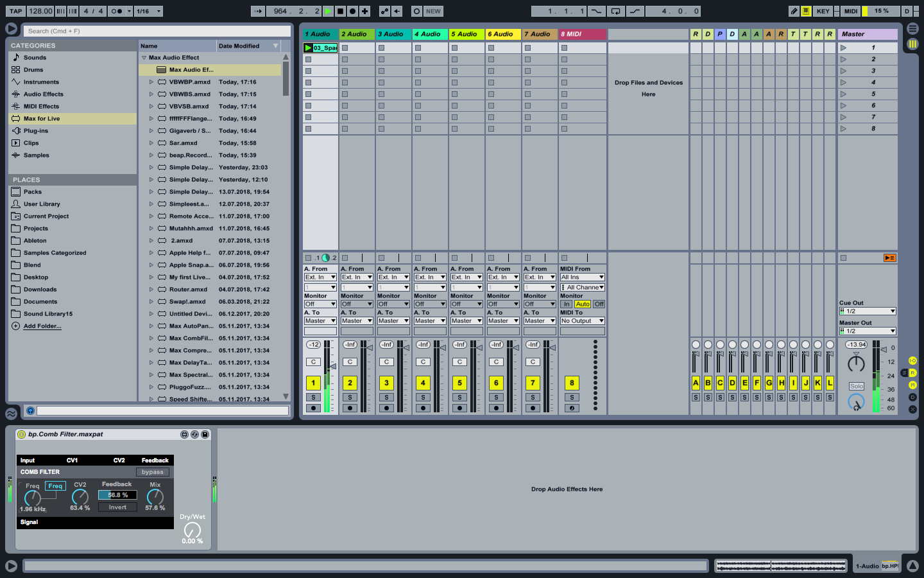Screen dimensions: 924x578
Task: Open track 2 Monitor Off dropdown
Action: click(x=356, y=304)
